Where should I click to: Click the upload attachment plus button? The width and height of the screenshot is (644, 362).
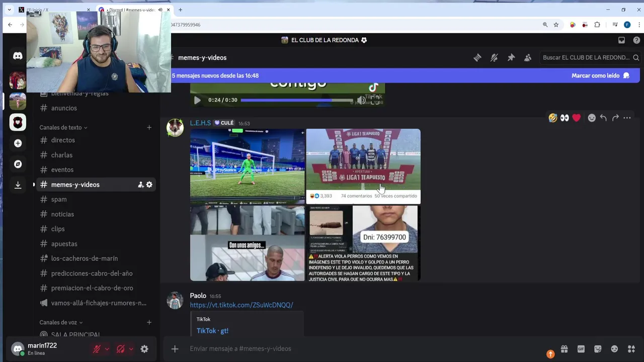[175, 349]
